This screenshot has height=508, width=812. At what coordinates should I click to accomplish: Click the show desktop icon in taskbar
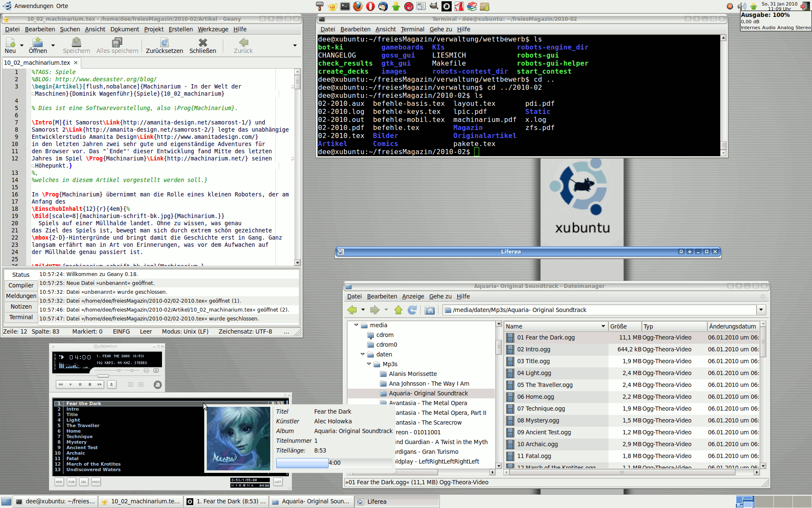[6, 502]
